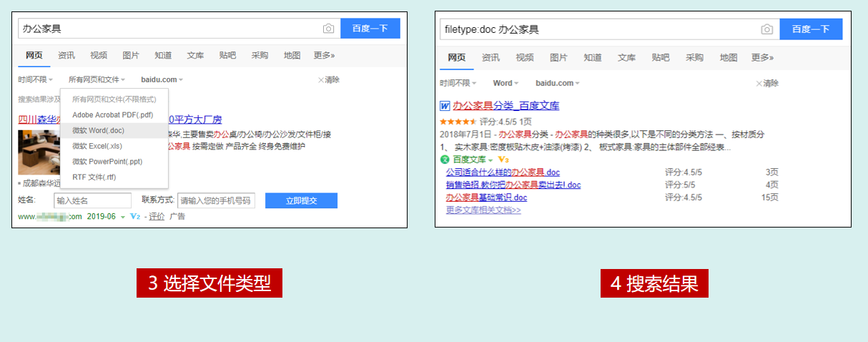This screenshot has width=868, height=342.
Task: Click the green round icon before 百度文库
Action: (444, 160)
